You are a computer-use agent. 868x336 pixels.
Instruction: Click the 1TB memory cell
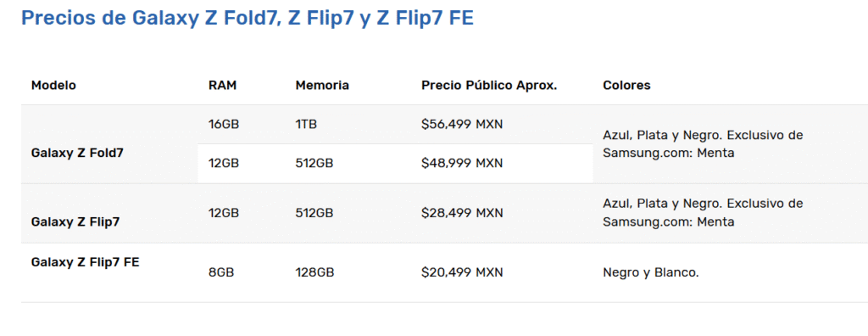tap(306, 124)
